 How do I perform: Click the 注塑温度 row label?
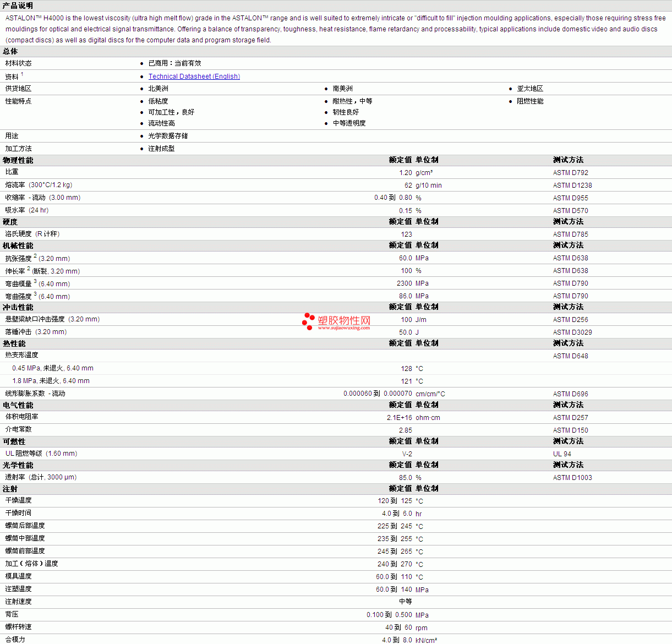(18, 589)
